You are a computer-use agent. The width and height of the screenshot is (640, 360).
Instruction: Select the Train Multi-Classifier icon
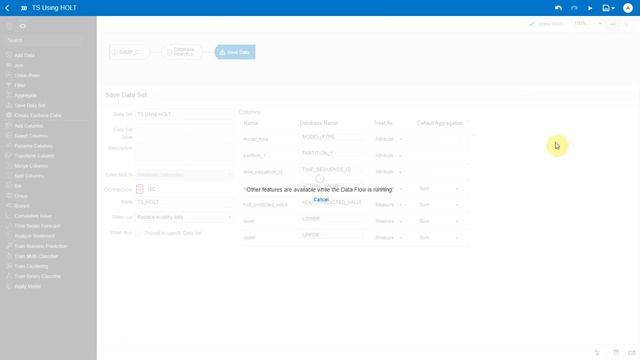pyautogui.click(x=9, y=256)
